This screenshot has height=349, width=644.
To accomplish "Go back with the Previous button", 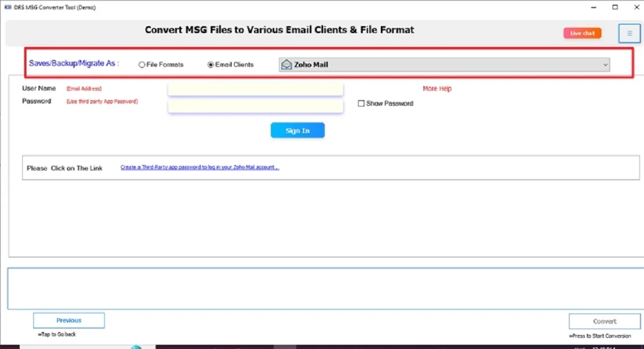I will 69,320.
